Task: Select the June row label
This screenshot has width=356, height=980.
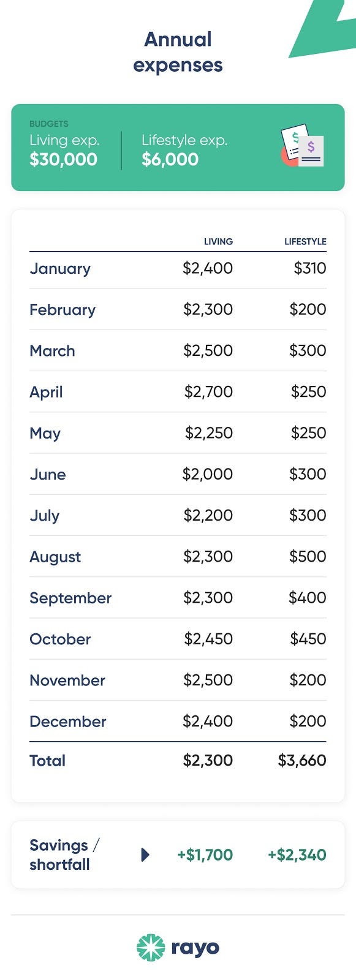Action: [x=48, y=474]
